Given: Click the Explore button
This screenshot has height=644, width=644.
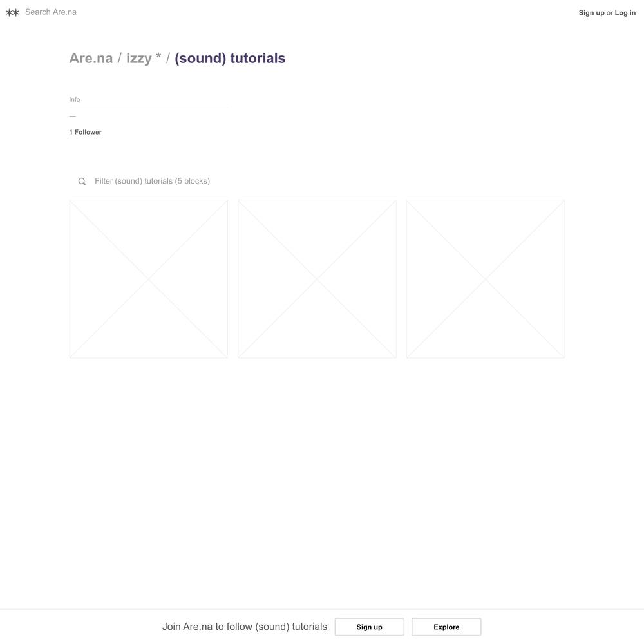Looking at the screenshot, I should [x=446, y=627].
